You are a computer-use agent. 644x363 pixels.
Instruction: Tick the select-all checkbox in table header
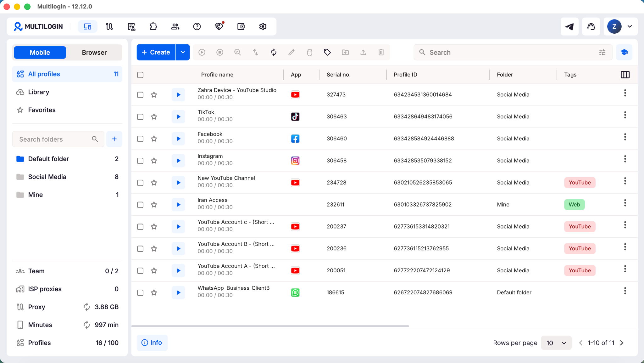[140, 75]
